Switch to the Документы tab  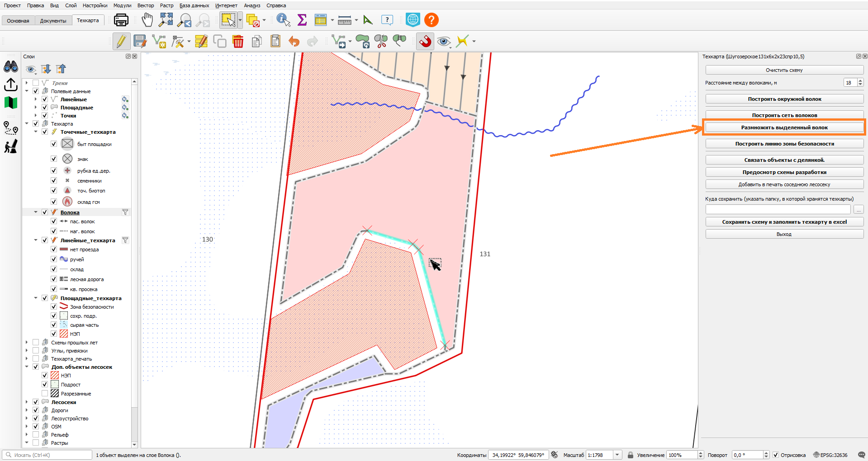53,21
